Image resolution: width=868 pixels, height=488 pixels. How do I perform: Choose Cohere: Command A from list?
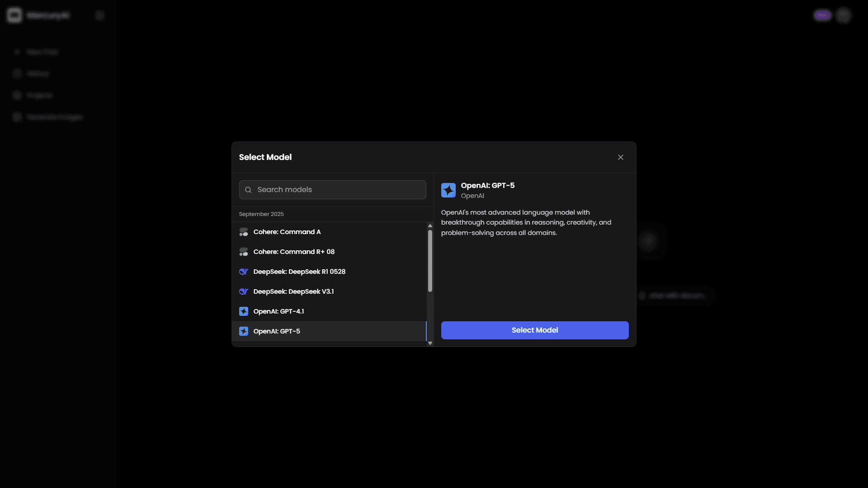pos(329,232)
